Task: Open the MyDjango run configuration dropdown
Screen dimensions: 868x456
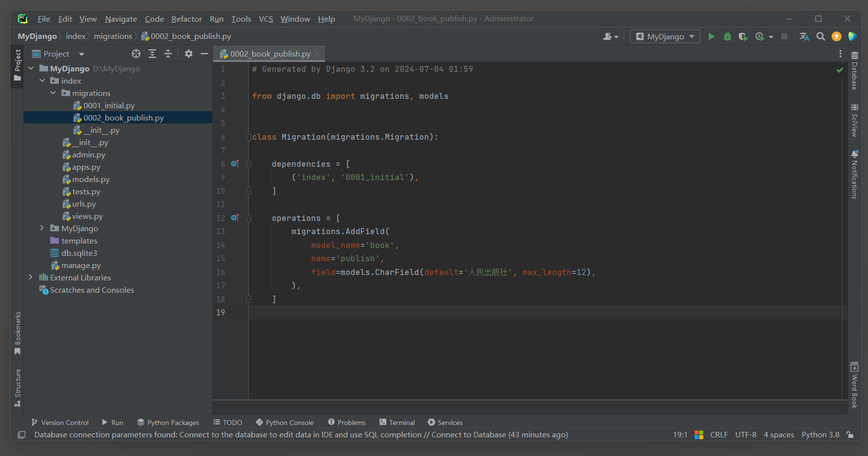Action: (x=665, y=36)
